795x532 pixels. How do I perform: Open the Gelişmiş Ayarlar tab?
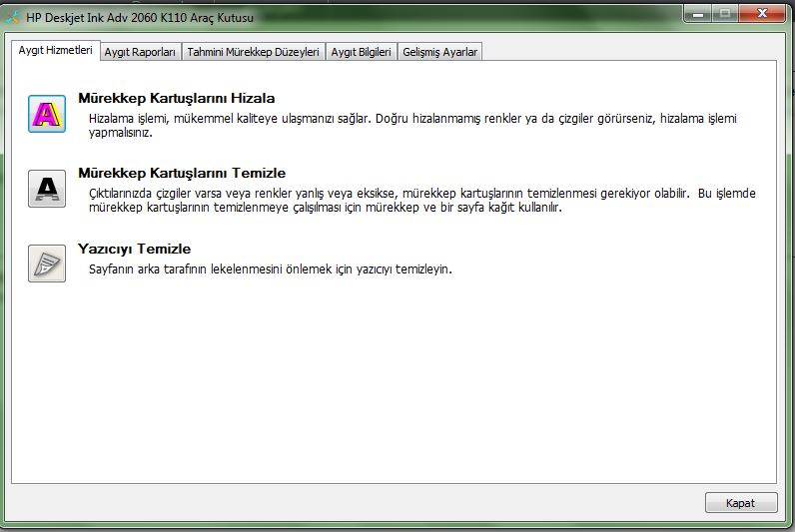tap(439, 52)
